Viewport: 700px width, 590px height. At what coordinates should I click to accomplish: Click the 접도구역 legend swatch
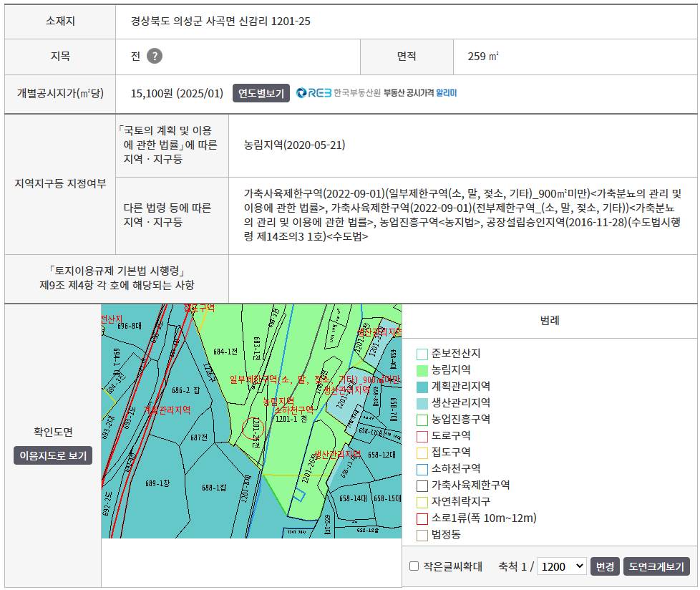pos(422,453)
